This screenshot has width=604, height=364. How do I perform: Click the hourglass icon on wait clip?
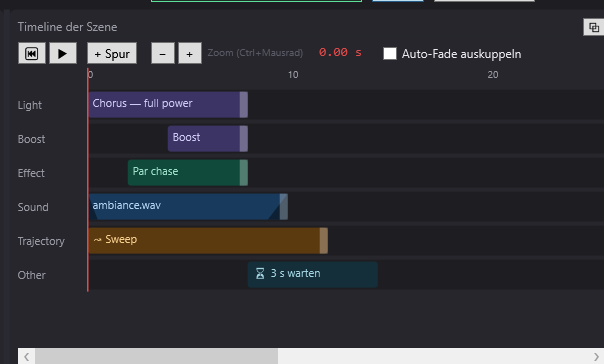(x=260, y=273)
